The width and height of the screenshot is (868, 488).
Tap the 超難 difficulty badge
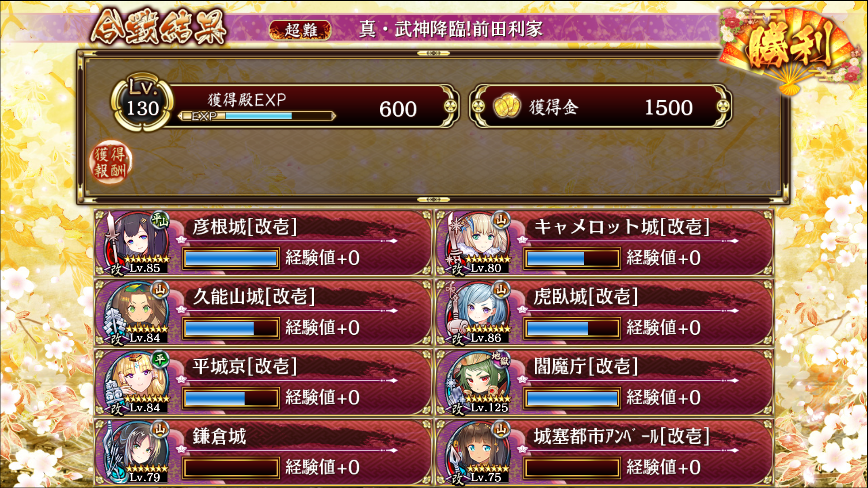click(300, 30)
